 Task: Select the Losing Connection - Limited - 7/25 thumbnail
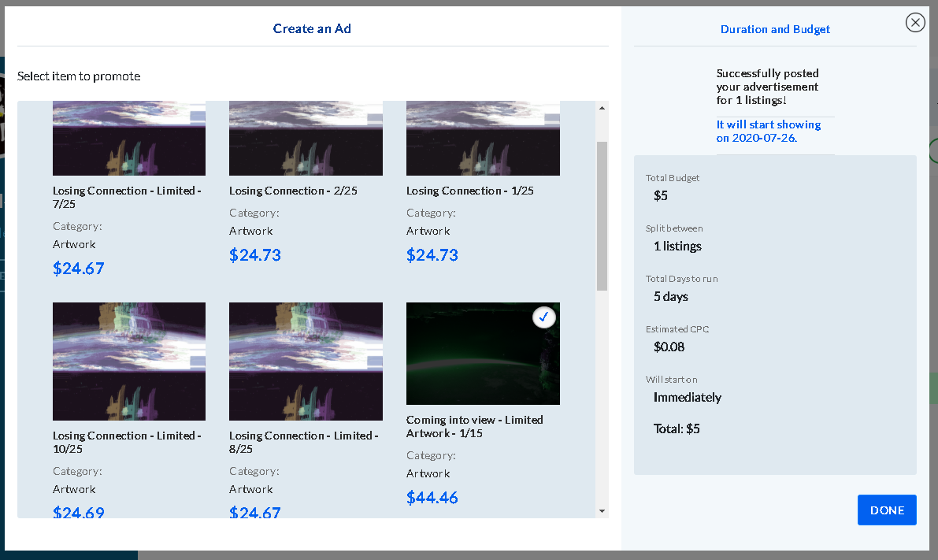[x=129, y=138]
